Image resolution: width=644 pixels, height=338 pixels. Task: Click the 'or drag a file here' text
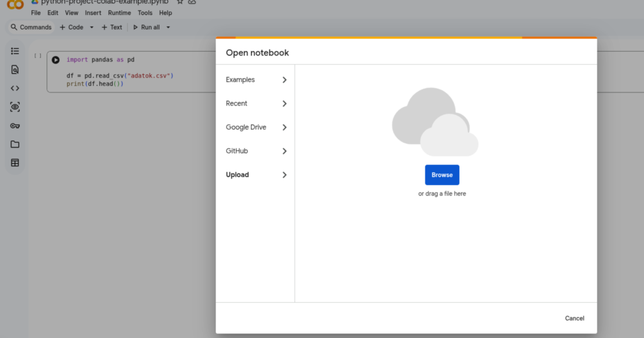pyautogui.click(x=442, y=194)
